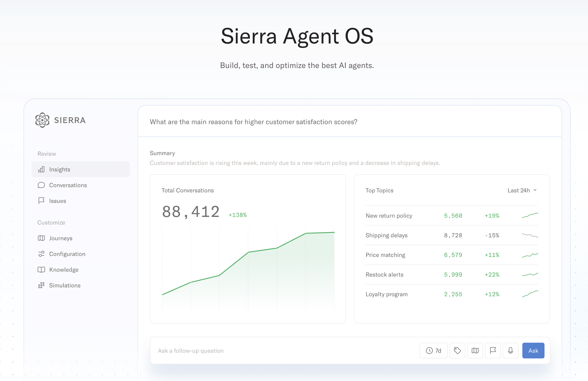
Task: Click the Configuration sliders icon
Action: pos(41,254)
